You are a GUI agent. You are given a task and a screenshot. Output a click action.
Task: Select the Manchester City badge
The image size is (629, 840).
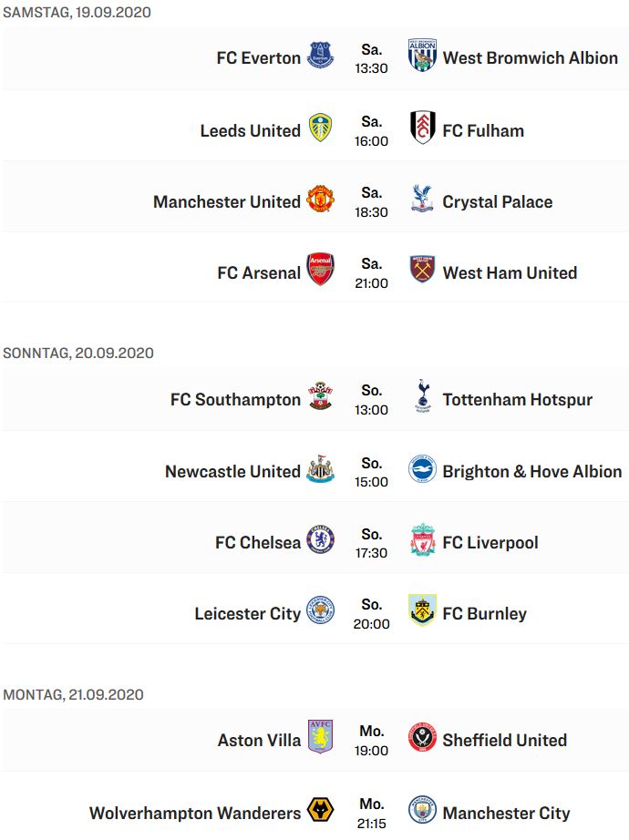422,810
